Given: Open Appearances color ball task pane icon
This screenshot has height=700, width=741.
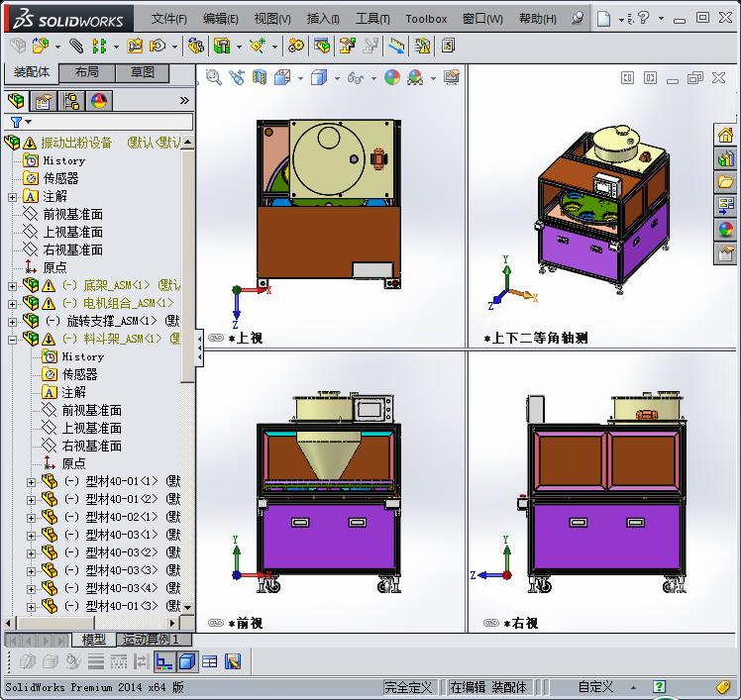Looking at the screenshot, I should point(725,230).
